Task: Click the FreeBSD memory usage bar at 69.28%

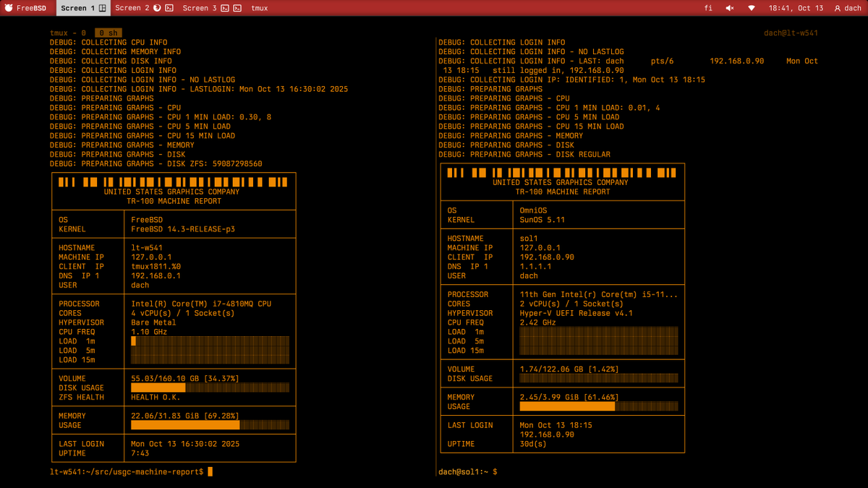Action: (x=210, y=425)
